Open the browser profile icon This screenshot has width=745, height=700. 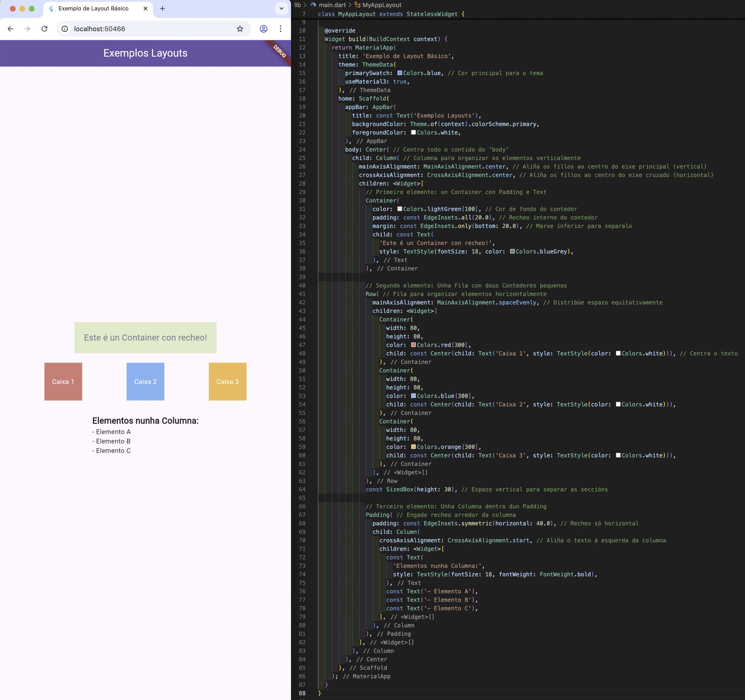click(263, 29)
